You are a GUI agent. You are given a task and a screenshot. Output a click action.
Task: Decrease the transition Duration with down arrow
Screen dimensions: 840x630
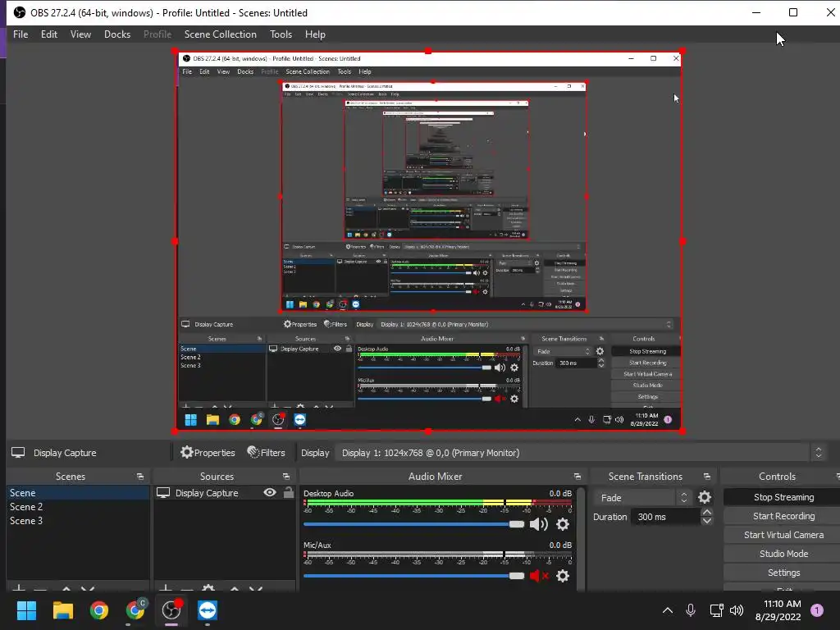click(x=707, y=521)
